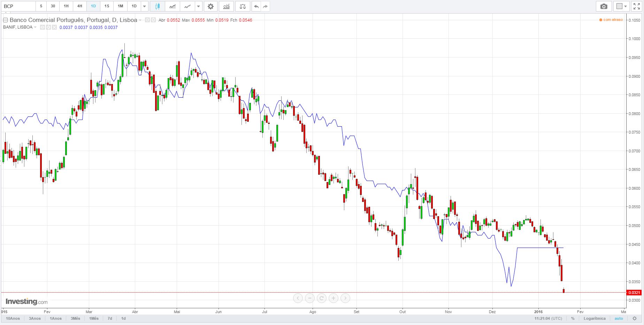The width and height of the screenshot is (644, 325).
Task: Click the 3Mês range button
Action: 75,318
